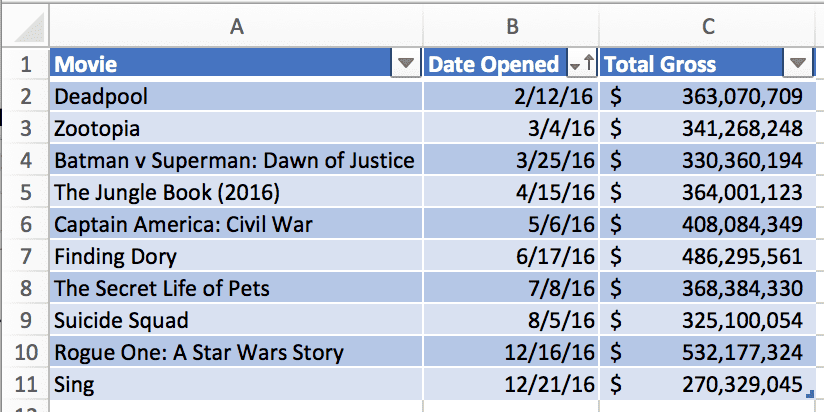824x412 pixels.
Task: Select the Zootopia movie cell
Action: pos(236,128)
